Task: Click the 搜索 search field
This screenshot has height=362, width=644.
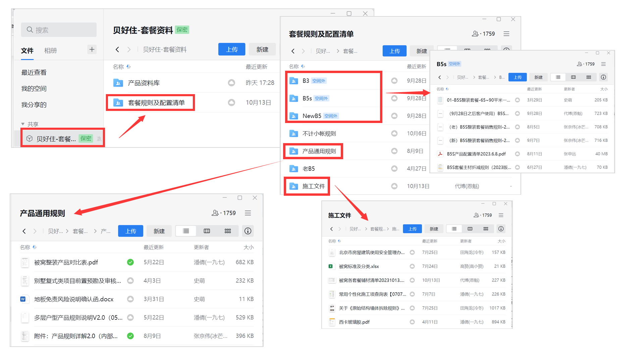Action: tap(59, 30)
